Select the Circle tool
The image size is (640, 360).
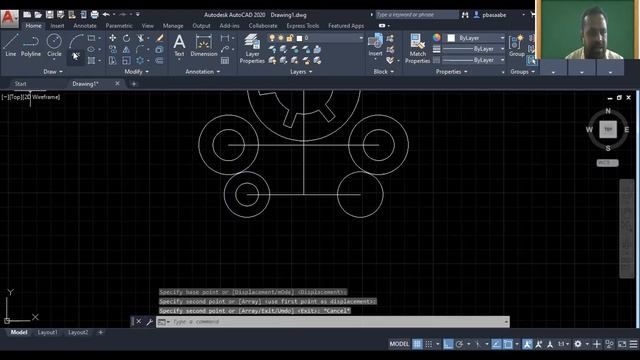coord(54,45)
